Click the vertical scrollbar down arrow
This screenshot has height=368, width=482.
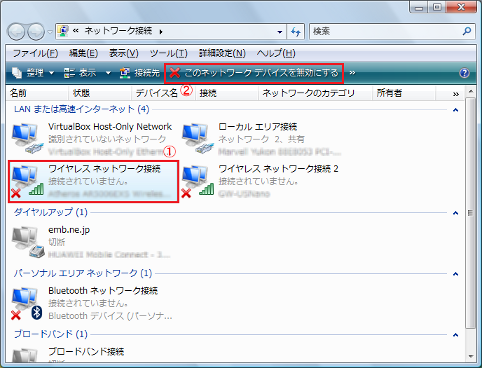[470, 357]
